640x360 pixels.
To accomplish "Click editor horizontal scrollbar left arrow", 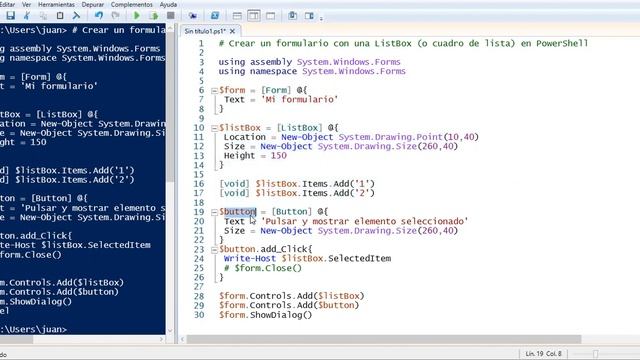I will point(183,339).
